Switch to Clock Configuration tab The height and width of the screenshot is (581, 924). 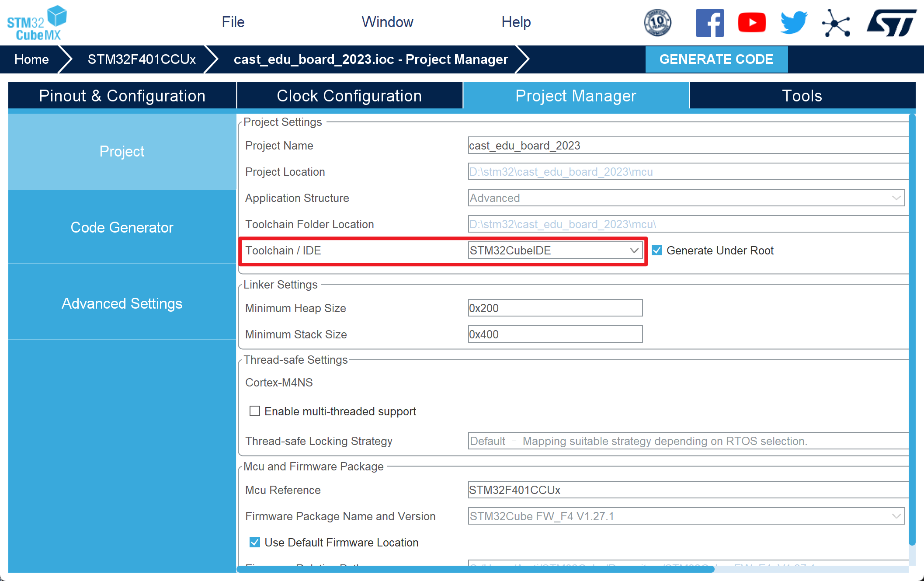click(x=349, y=96)
